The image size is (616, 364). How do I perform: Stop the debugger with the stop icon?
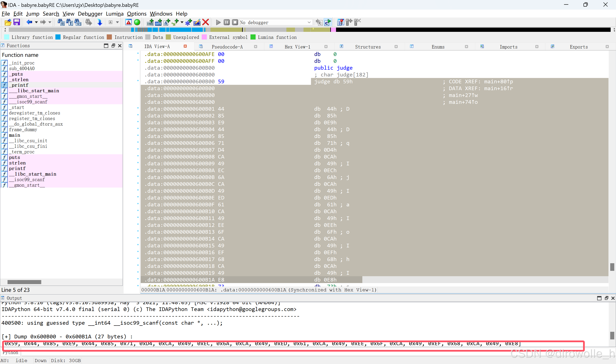tap(235, 22)
